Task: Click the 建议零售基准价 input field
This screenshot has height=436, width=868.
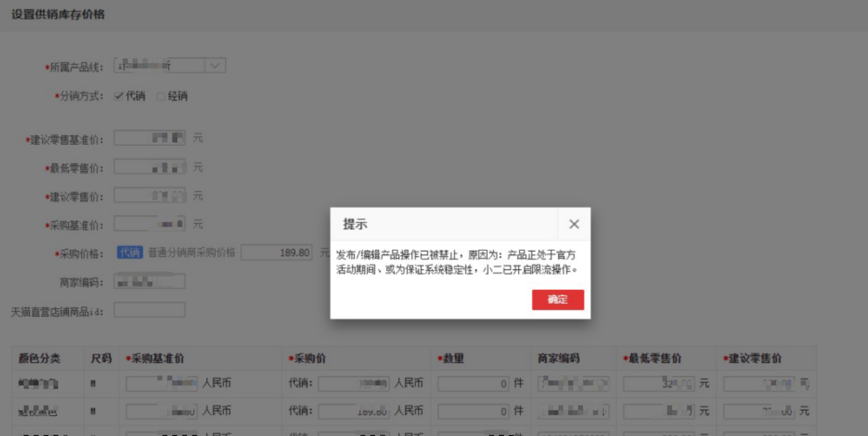Action: coord(150,138)
